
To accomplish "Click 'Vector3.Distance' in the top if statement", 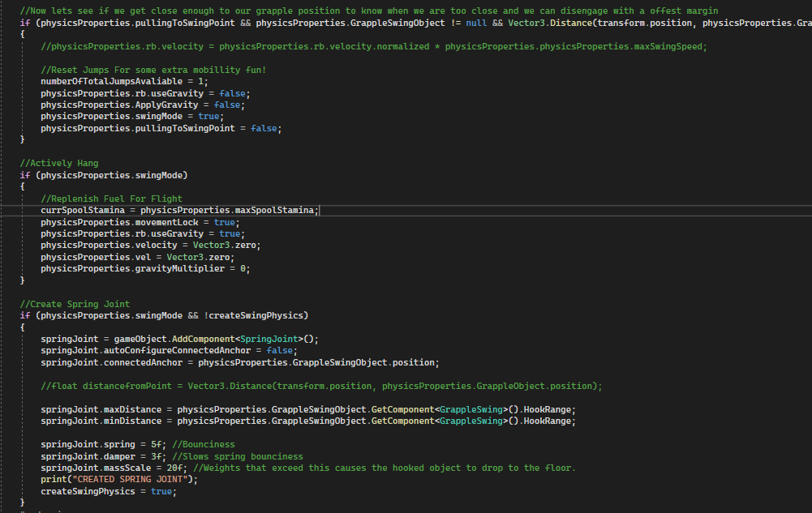I will 550,24.
